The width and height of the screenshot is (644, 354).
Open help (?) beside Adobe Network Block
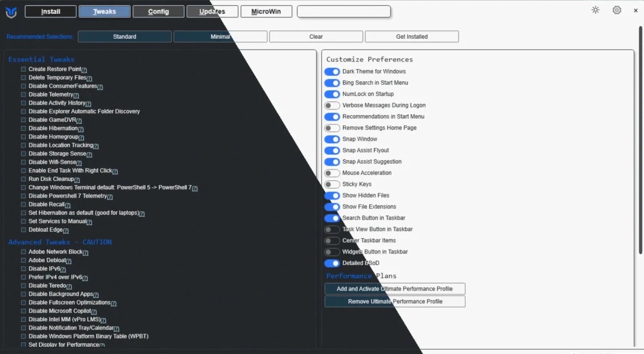pos(86,253)
